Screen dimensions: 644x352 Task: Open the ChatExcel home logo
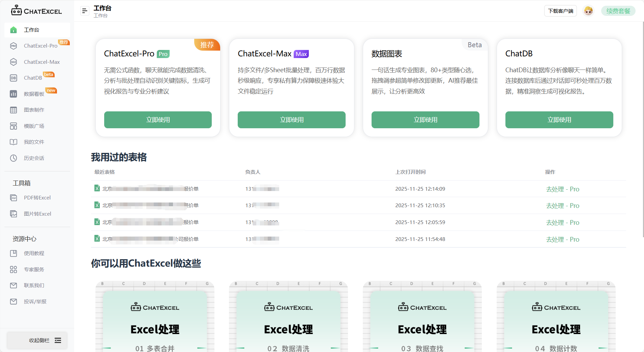36,10
